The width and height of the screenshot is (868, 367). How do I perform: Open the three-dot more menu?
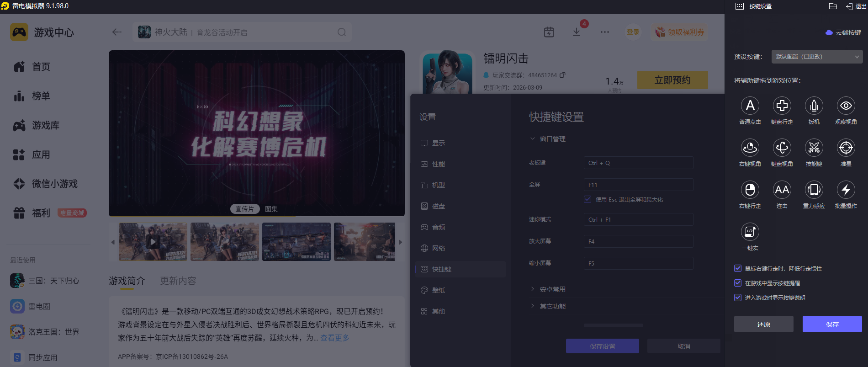point(605,32)
